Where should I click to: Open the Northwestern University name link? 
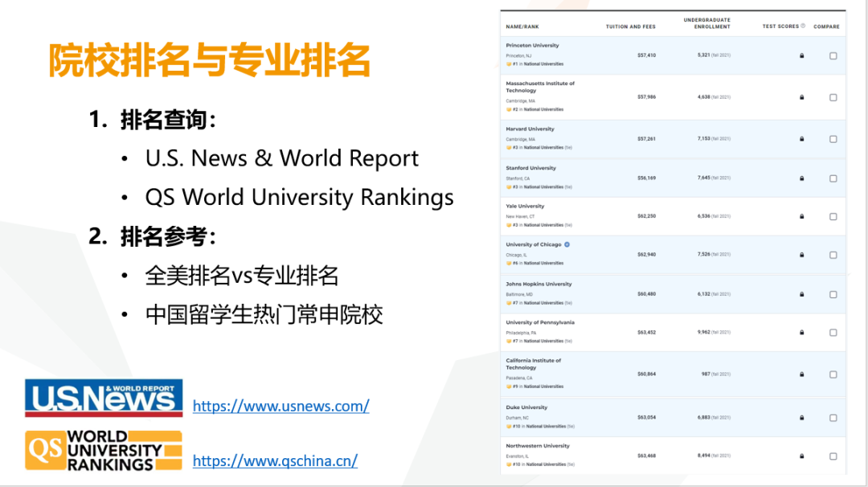pos(538,446)
